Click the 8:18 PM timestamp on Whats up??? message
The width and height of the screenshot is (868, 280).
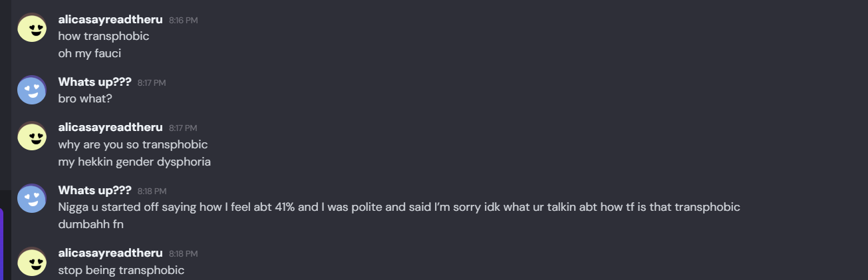point(152,192)
